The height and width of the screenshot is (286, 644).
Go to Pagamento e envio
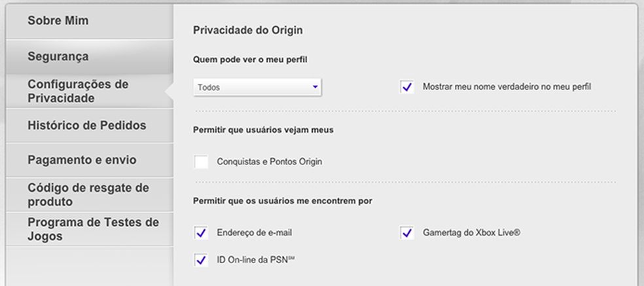click(82, 160)
